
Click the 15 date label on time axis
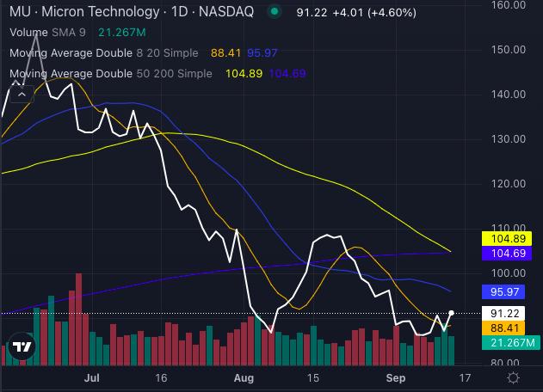312,377
